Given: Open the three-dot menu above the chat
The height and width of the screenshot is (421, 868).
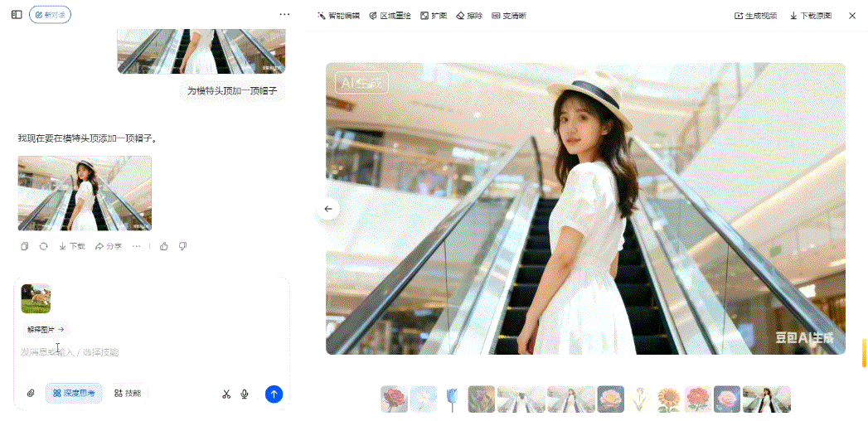Looking at the screenshot, I should pyautogui.click(x=284, y=15).
